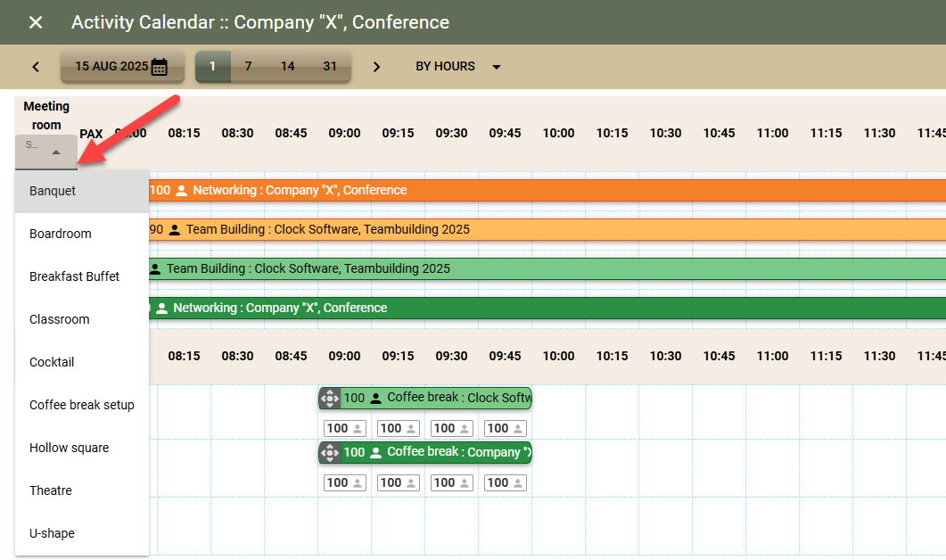The width and height of the screenshot is (946, 560).
Task: Click the Meeting room column header
Action: coord(46,115)
